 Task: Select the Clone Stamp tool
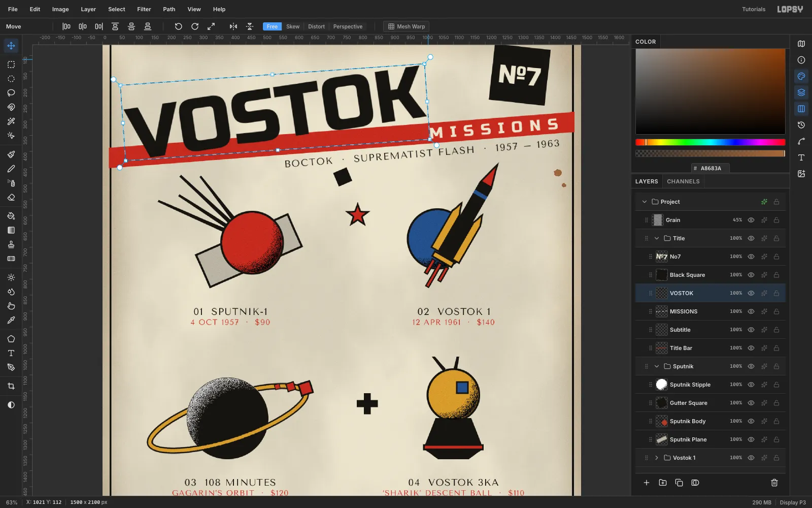pyautogui.click(x=11, y=244)
